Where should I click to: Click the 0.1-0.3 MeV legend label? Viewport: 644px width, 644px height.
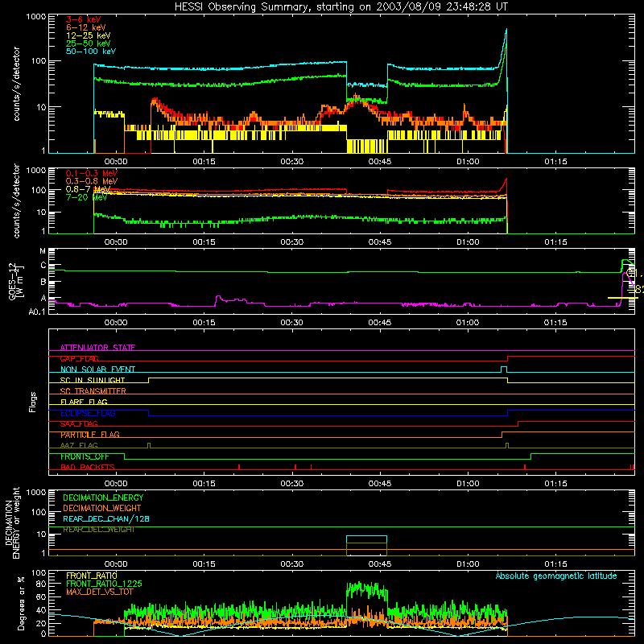click(x=92, y=173)
